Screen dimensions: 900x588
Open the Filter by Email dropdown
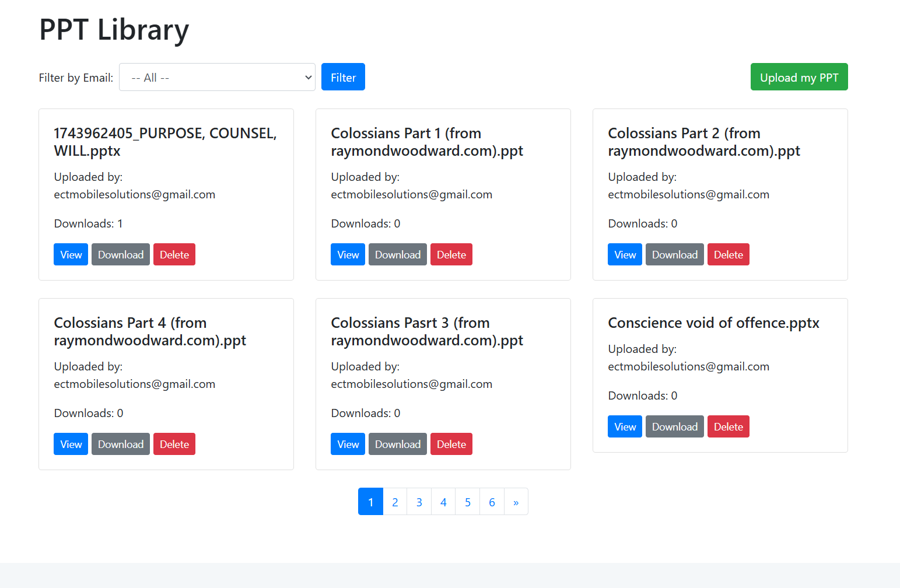coord(216,76)
